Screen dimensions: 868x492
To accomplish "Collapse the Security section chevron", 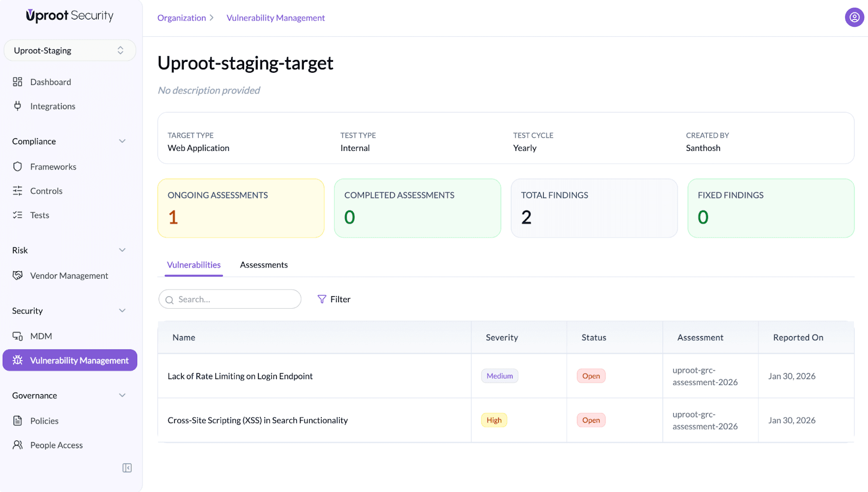I will 122,311.
